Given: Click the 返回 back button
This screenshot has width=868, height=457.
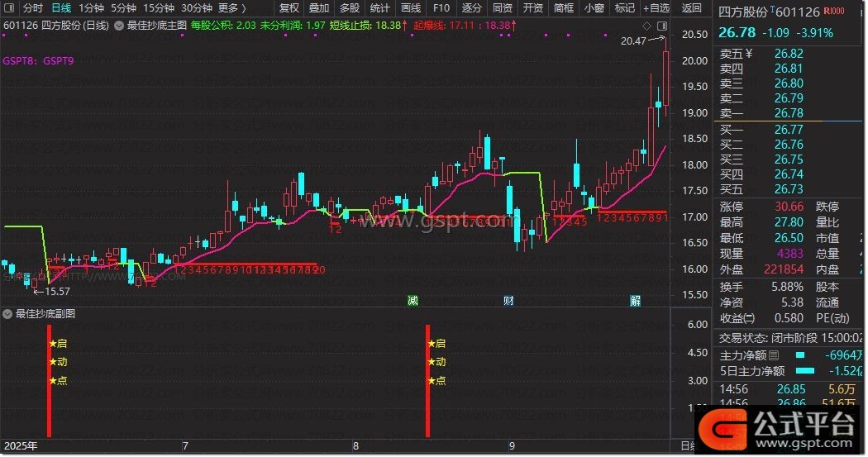Looking at the screenshot, I should pos(691,8).
